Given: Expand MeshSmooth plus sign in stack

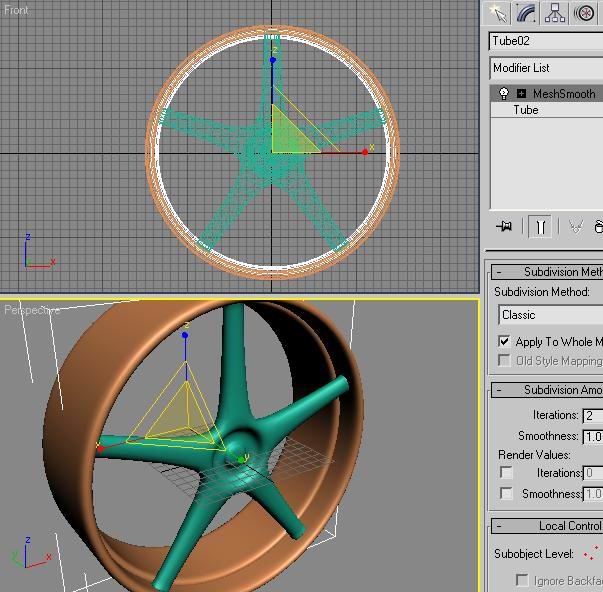Looking at the screenshot, I should tap(521, 94).
